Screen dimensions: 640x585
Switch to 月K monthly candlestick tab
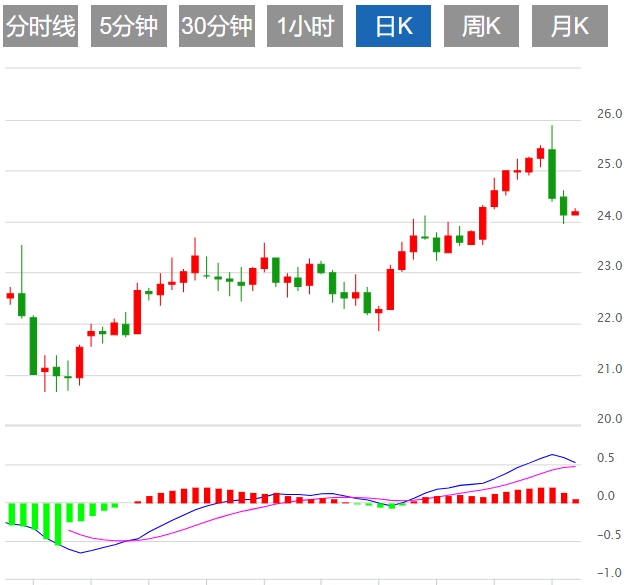point(570,26)
